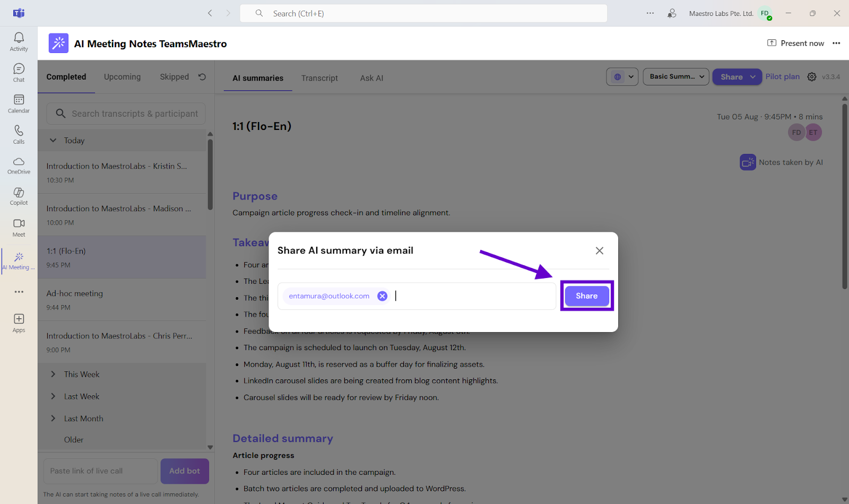
Task: Select the 1:1 (Flo-En) meeting row
Action: [x=122, y=257]
